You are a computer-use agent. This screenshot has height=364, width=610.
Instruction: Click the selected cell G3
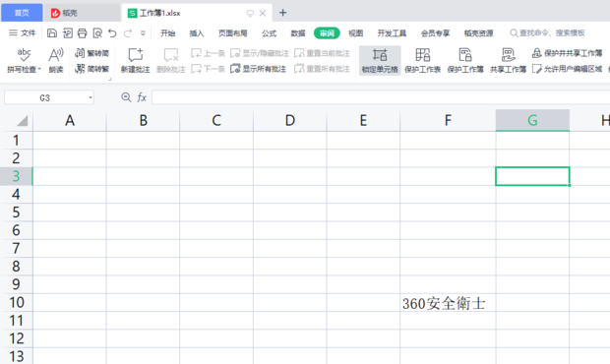(x=532, y=176)
